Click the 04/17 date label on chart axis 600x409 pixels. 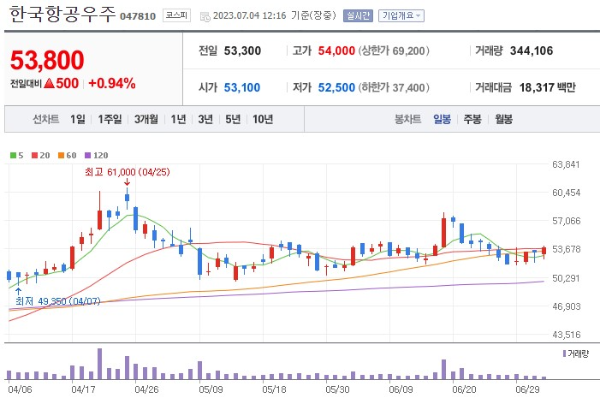pos(83,389)
